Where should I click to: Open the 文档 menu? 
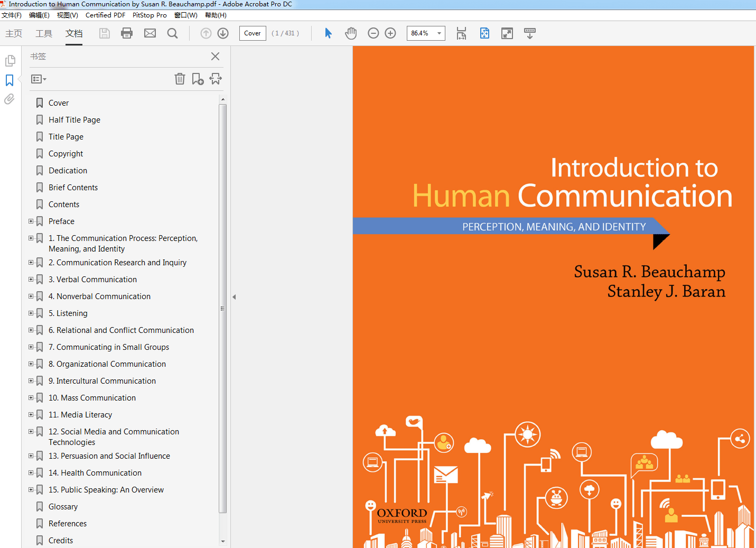click(74, 33)
